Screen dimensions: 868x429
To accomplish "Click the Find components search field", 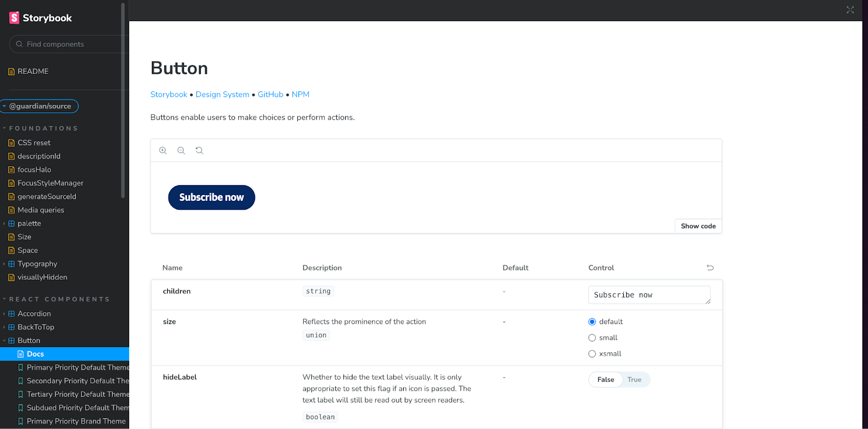I will pyautogui.click(x=69, y=44).
